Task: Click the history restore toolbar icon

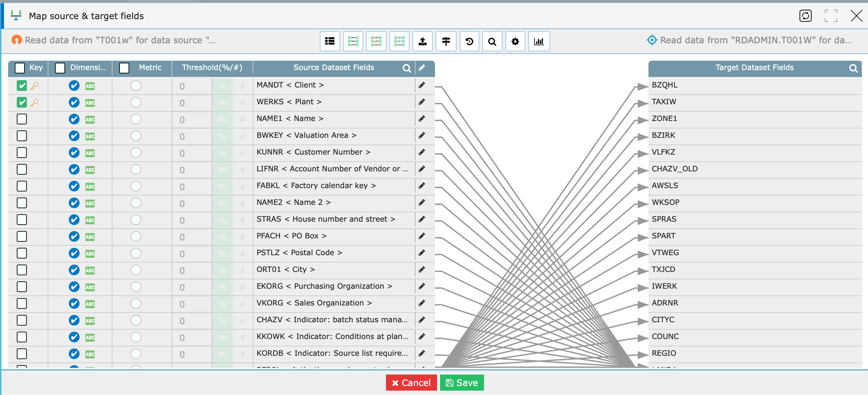Action: (x=469, y=42)
